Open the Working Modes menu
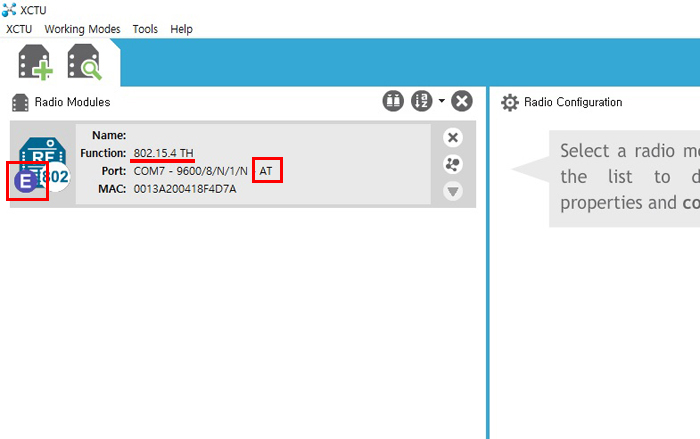This screenshot has height=439, width=700. click(x=83, y=29)
